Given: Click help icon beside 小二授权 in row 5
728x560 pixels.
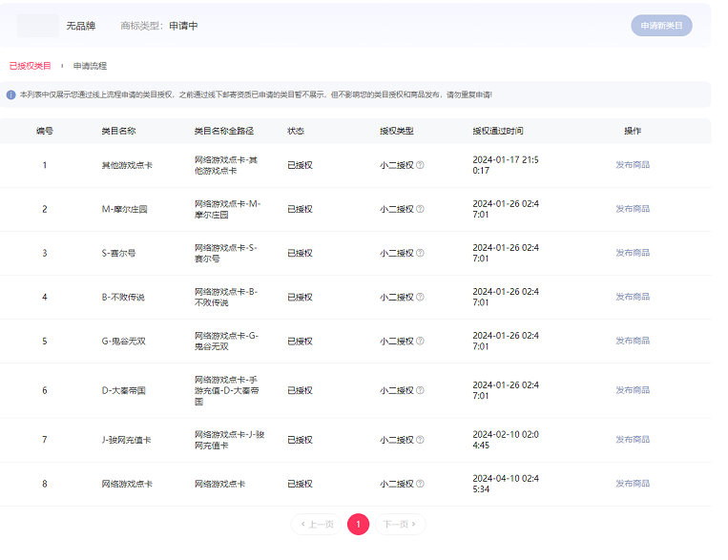Looking at the screenshot, I should pyautogui.click(x=420, y=341).
